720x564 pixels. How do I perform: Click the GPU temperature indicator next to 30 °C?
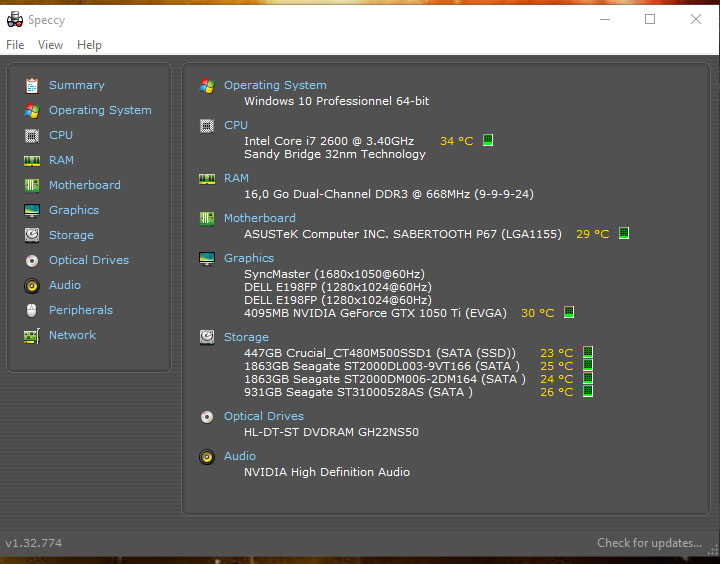[569, 312]
